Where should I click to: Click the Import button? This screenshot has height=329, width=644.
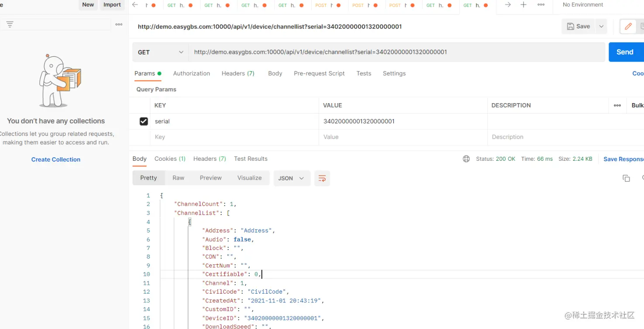(x=112, y=5)
